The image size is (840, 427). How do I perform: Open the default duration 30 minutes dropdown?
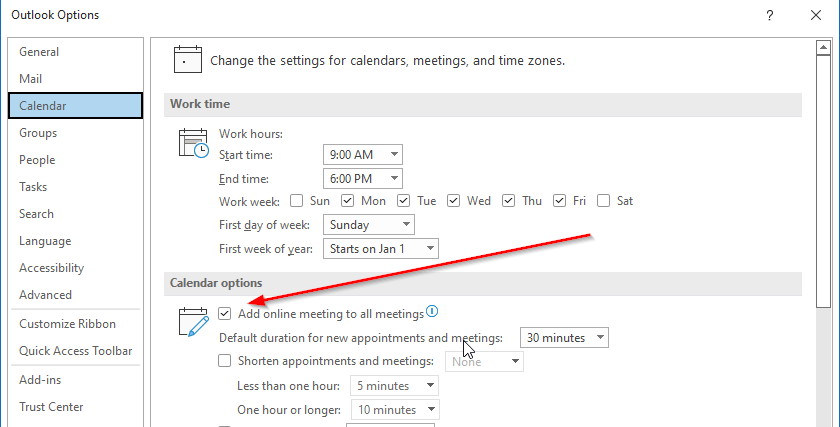coord(564,338)
